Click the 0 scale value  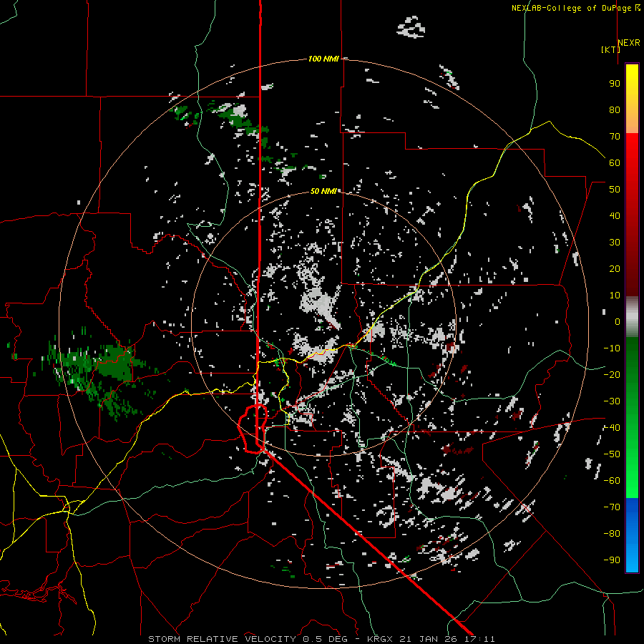[618, 321]
